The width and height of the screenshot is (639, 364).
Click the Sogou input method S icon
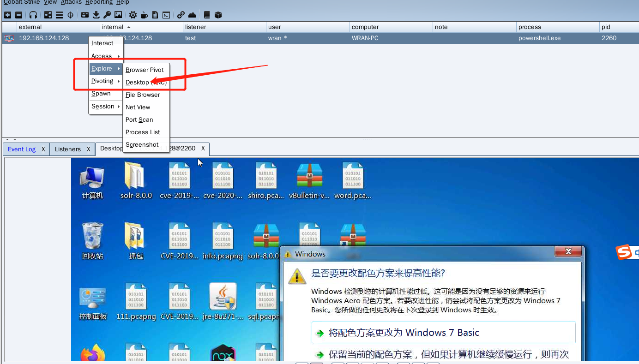(624, 252)
